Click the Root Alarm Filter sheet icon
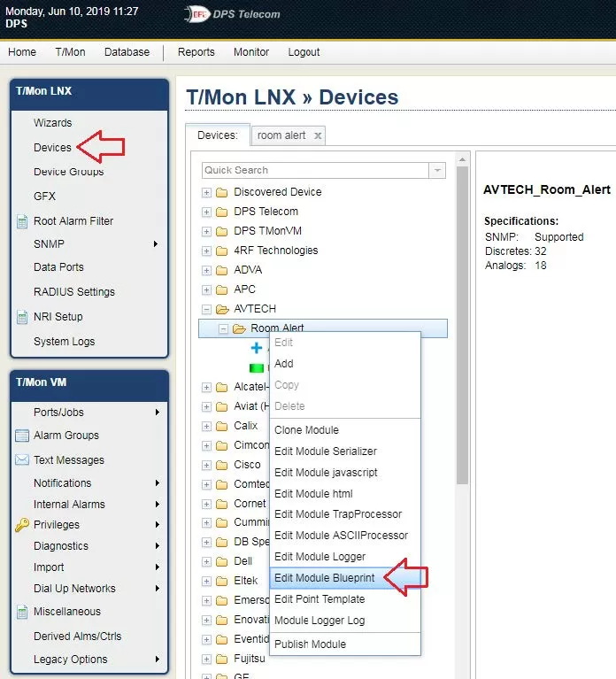This screenshot has width=616, height=679. tap(22, 221)
